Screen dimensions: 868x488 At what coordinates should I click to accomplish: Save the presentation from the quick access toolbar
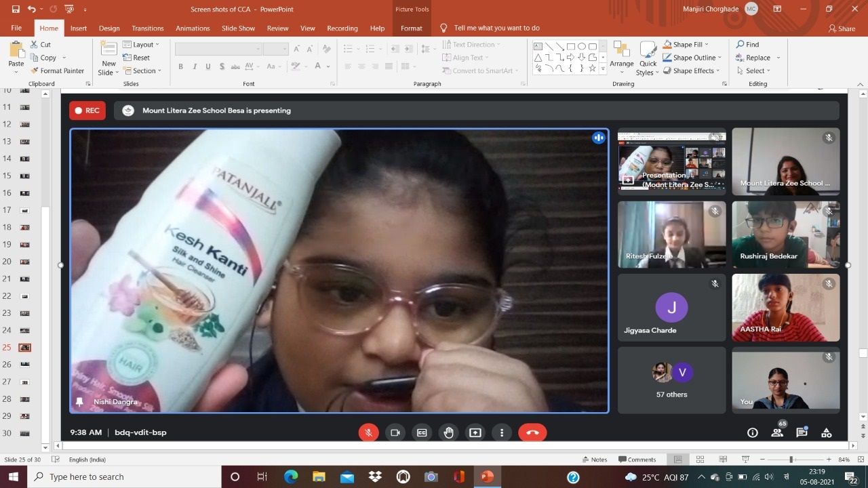16,9
